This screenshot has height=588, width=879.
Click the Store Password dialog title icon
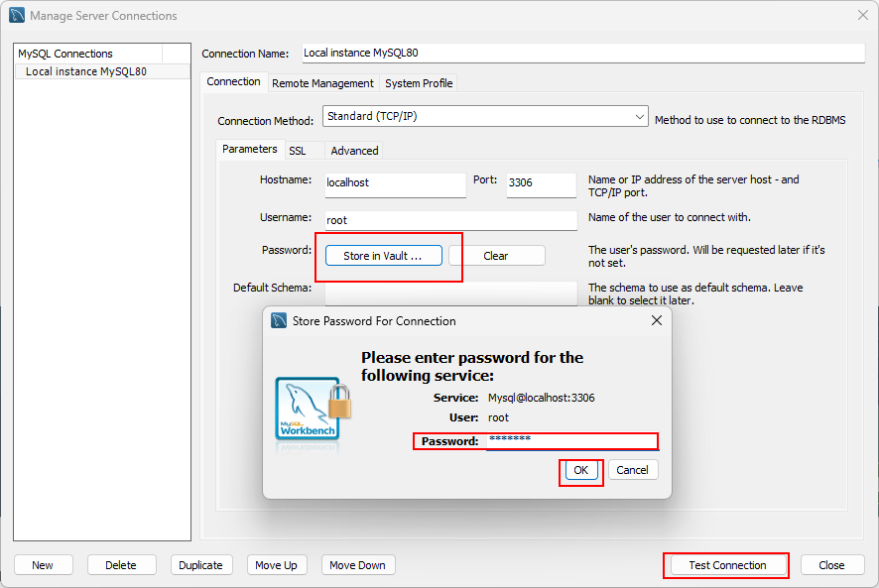[x=279, y=320]
